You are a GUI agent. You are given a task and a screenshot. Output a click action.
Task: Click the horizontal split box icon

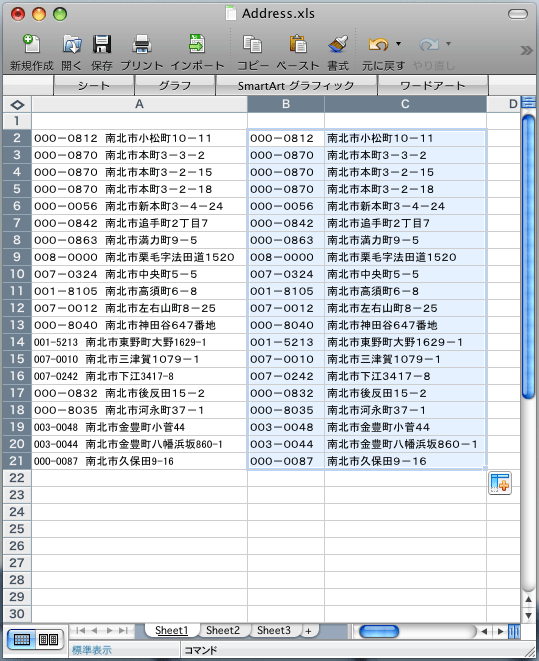[x=514, y=631]
